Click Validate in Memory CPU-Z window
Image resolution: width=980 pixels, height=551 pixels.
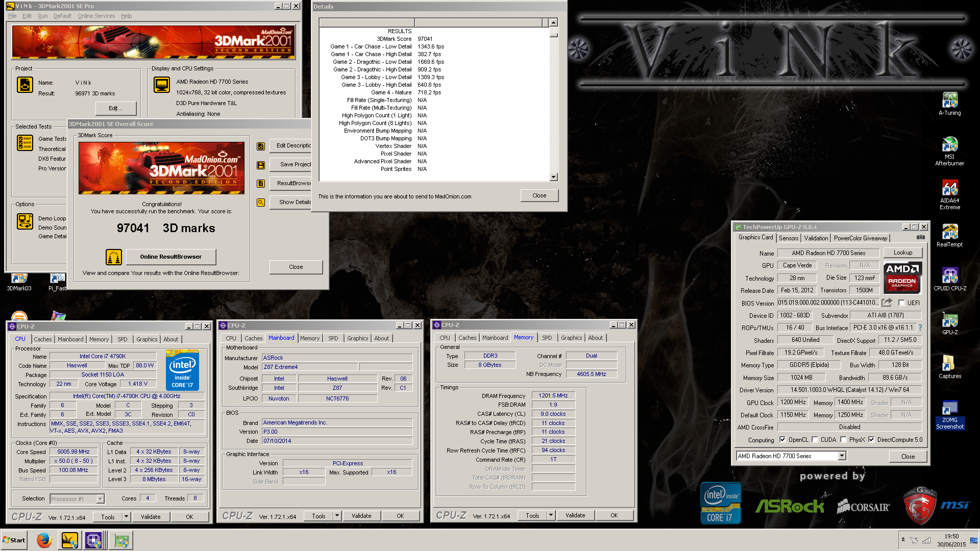point(575,515)
